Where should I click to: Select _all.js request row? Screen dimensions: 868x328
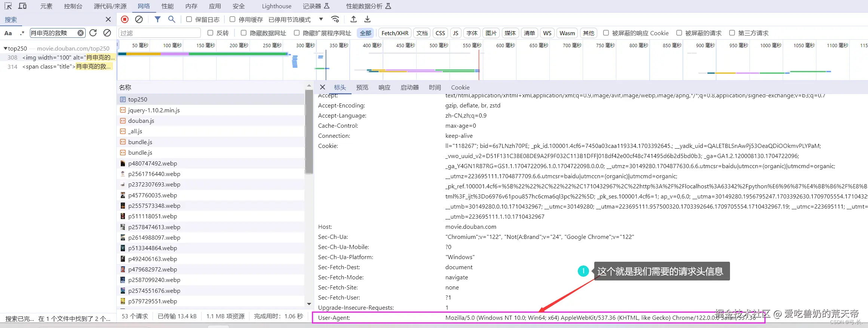coord(211,131)
